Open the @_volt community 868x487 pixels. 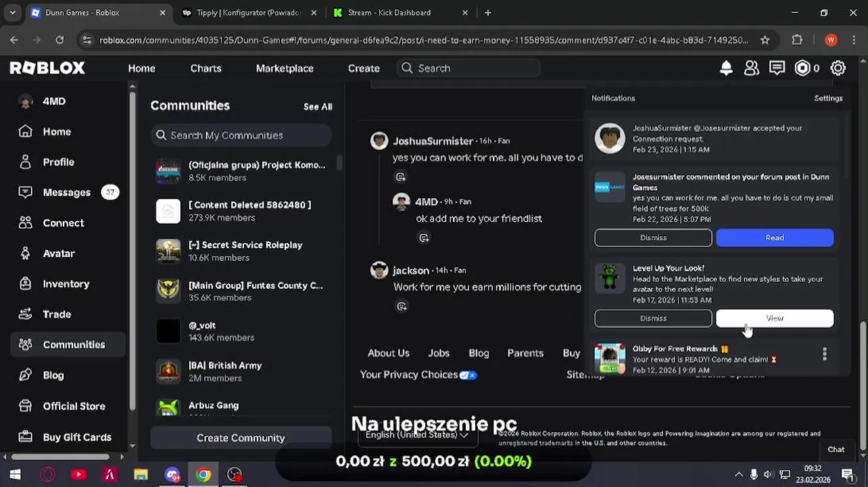point(240,331)
